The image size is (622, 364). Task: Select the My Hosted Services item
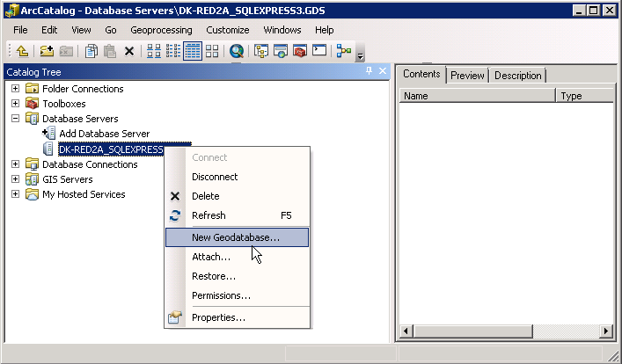coord(84,194)
